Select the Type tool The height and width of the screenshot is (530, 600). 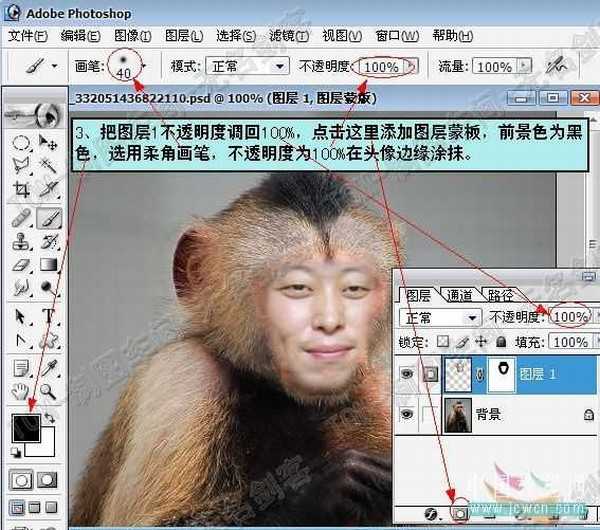(49, 317)
